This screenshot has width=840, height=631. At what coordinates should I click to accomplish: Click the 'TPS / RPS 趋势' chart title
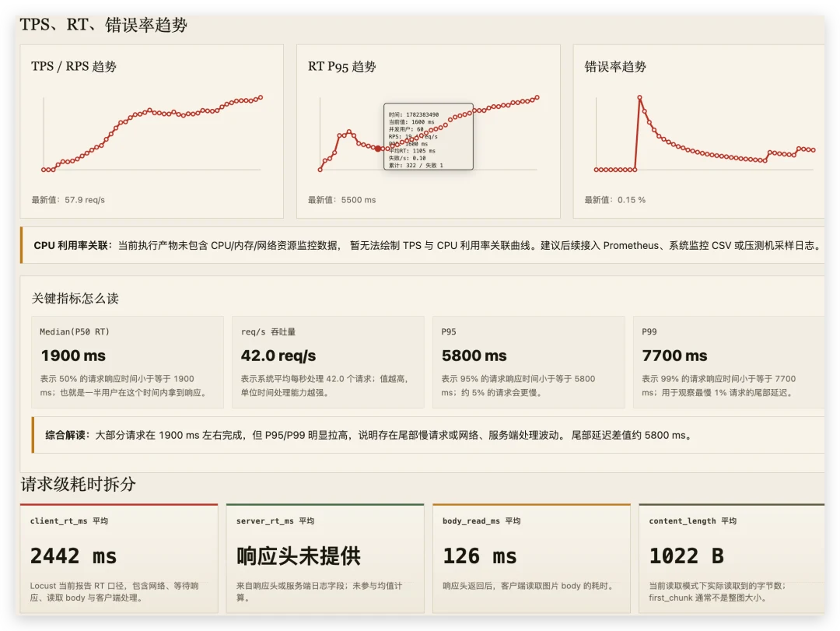coord(74,66)
